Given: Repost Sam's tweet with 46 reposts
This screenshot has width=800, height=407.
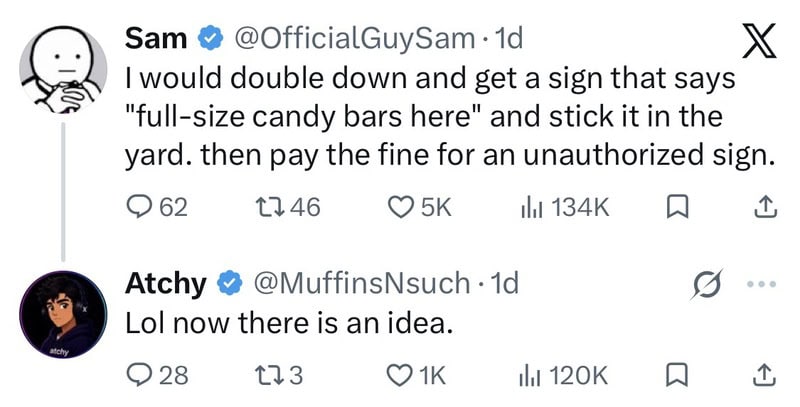Looking at the screenshot, I should pyautogui.click(x=288, y=207).
